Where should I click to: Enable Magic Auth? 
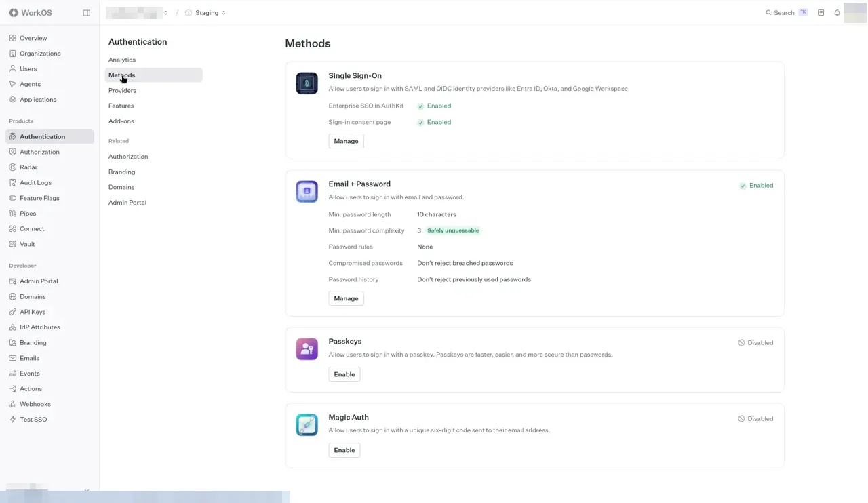tap(344, 450)
